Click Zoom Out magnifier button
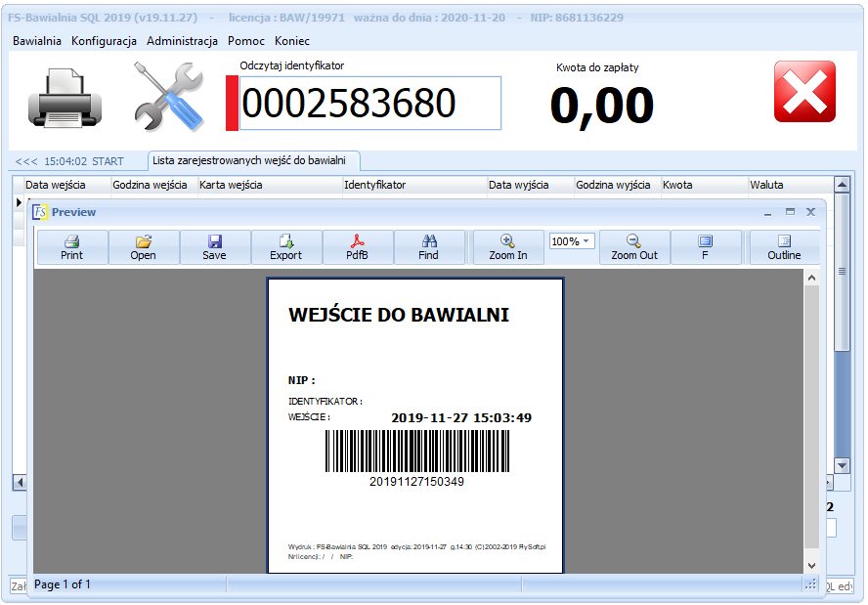Viewport: 868px width, 605px height. [634, 247]
